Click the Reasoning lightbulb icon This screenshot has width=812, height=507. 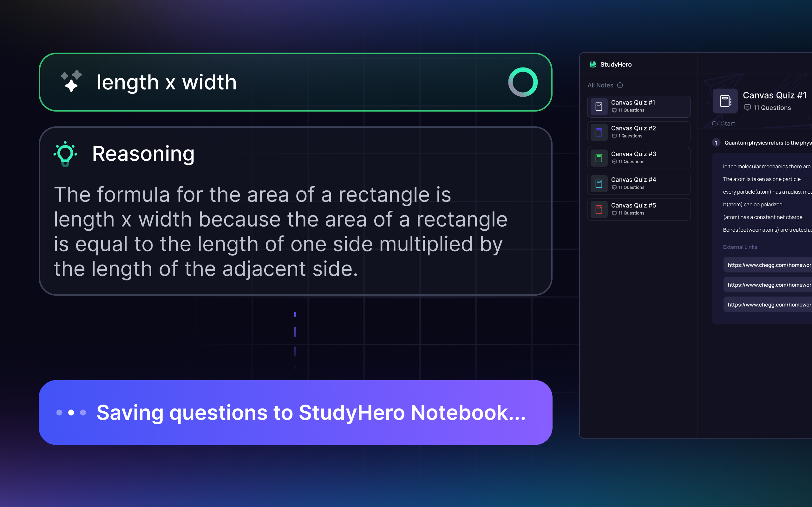coord(65,154)
